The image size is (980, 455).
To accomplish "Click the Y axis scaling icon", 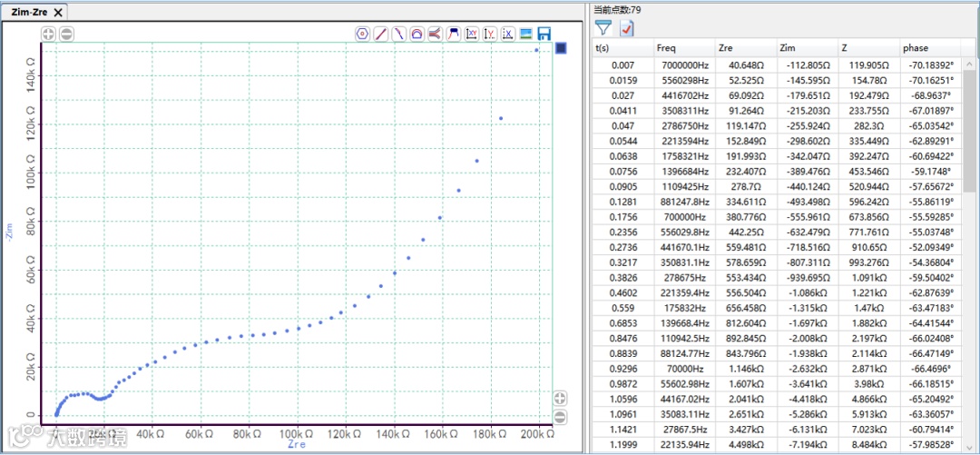I will coord(490,34).
